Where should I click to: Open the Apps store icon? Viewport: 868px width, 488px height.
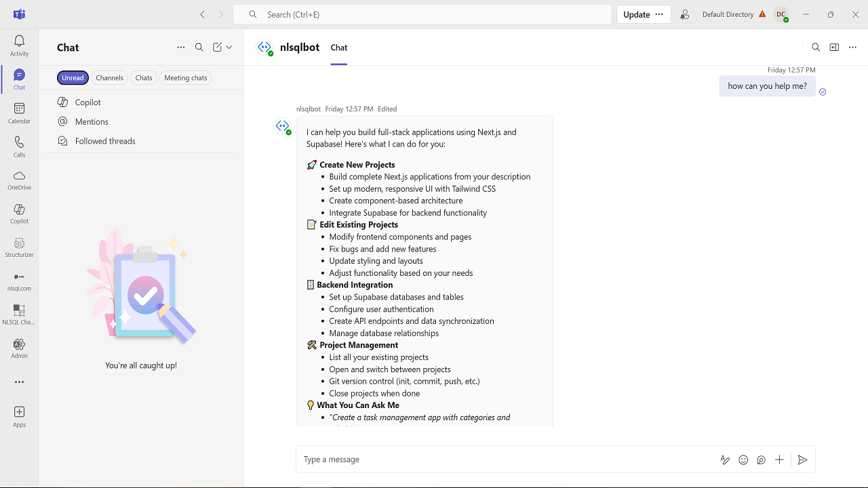click(x=19, y=416)
